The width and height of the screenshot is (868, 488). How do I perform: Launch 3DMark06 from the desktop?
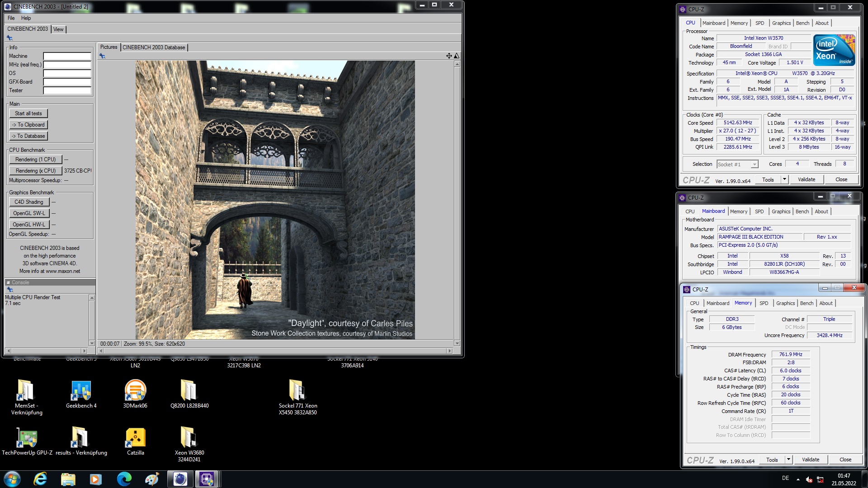tap(135, 394)
